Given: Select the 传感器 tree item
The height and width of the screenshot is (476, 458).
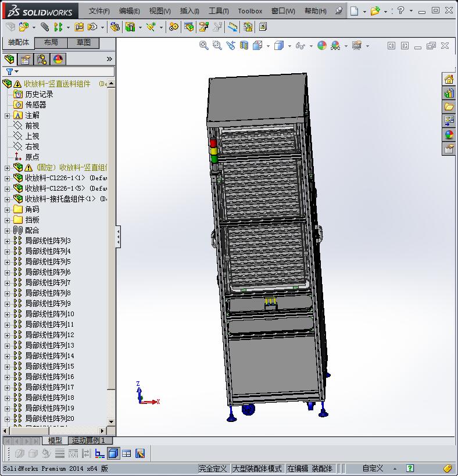Looking at the screenshot, I should click(35, 105).
